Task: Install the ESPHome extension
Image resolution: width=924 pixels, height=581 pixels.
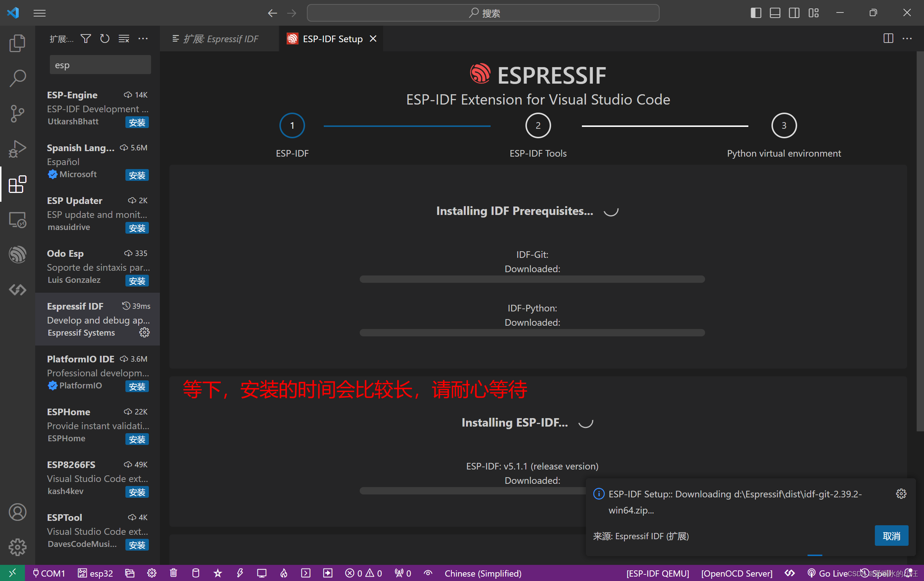Action: 137,439
